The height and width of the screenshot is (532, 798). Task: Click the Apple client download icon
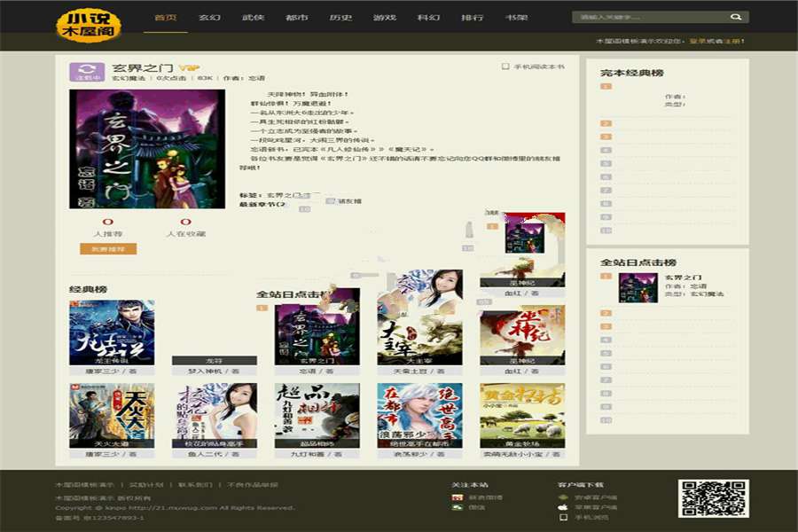(563, 507)
